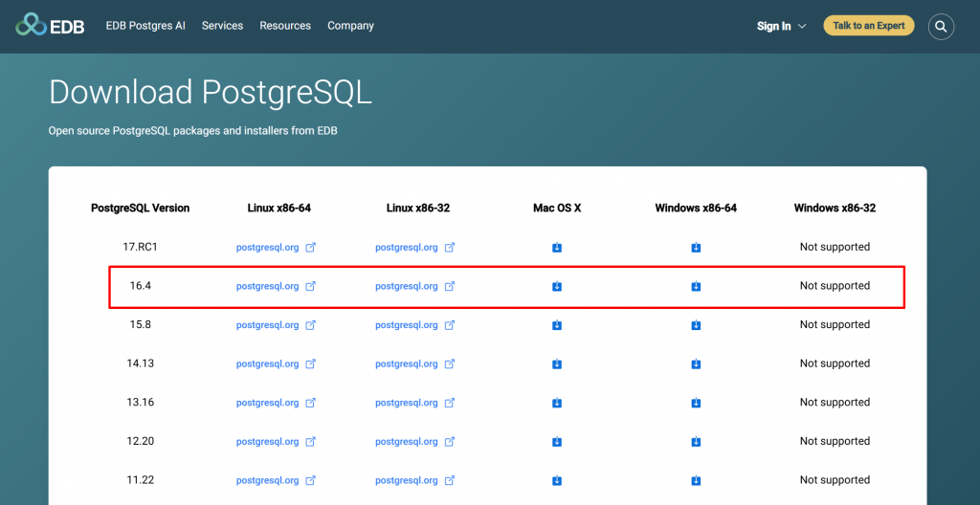
Task: Download PostgreSQL 17.RC1 for Windows x86-64
Action: (696, 248)
